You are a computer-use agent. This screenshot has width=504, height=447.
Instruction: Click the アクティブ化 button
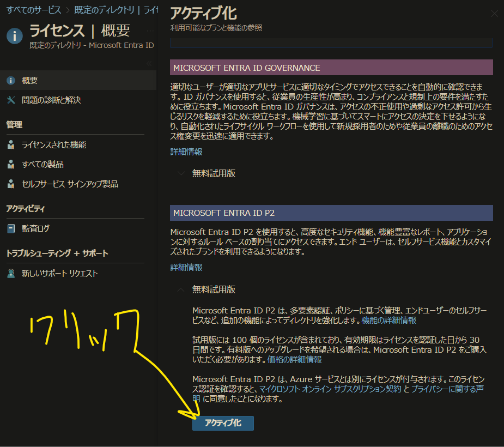point(223,422)
